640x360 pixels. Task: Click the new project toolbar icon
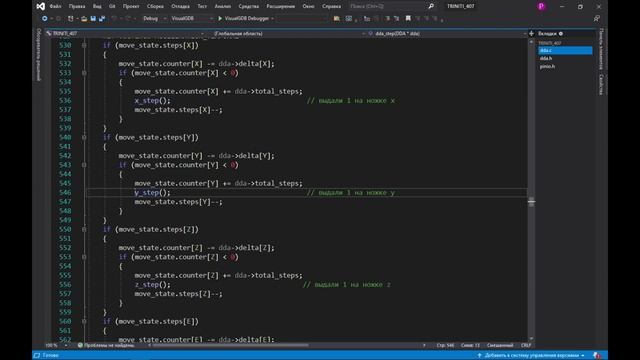click(x=71, y=18)
